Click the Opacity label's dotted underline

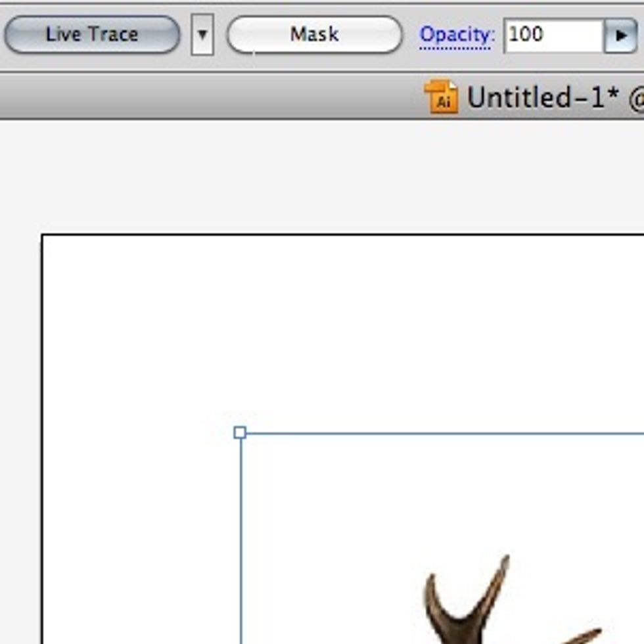(455, 45)
